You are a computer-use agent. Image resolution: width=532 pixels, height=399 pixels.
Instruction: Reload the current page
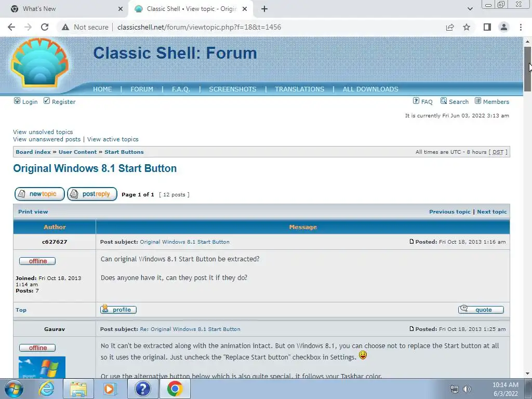coord(45,27)
